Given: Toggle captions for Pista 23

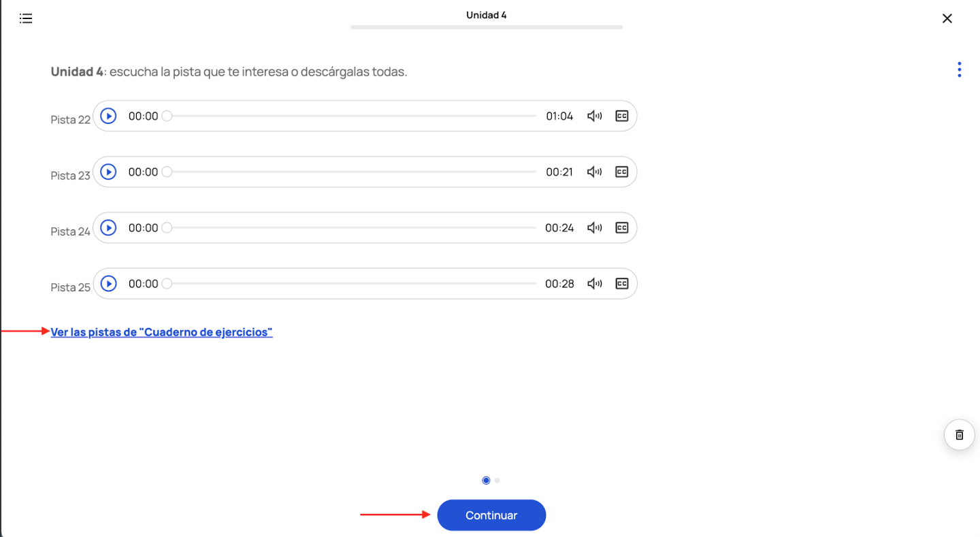Looking at the screenshot, I should (621, 172).
